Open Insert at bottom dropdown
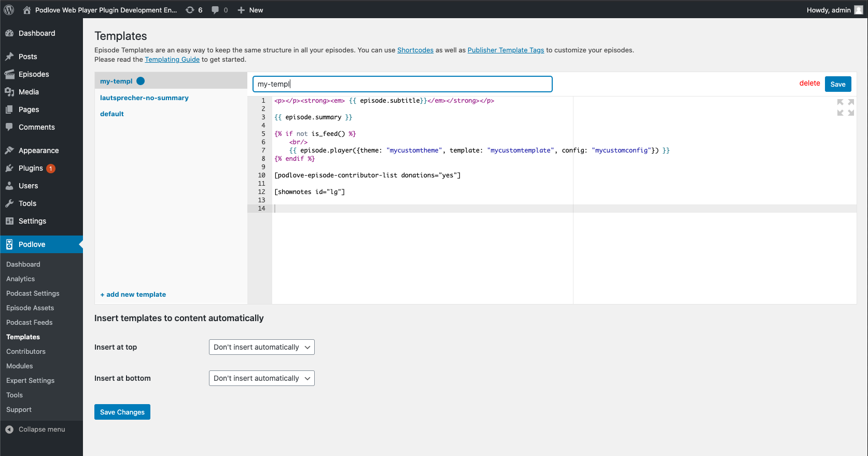This screenshot has width=868, height=456. [x=261, y=378]
